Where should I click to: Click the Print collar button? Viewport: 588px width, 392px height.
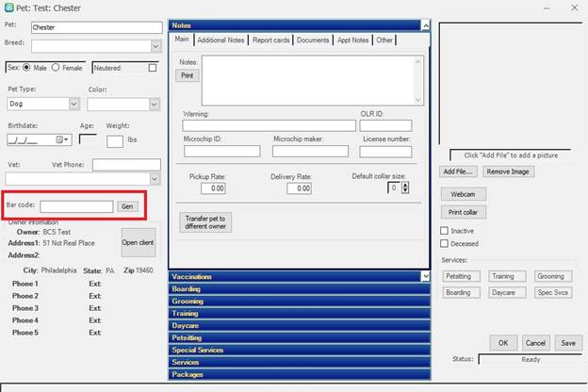pyautogui.click(x=463, y=211)
